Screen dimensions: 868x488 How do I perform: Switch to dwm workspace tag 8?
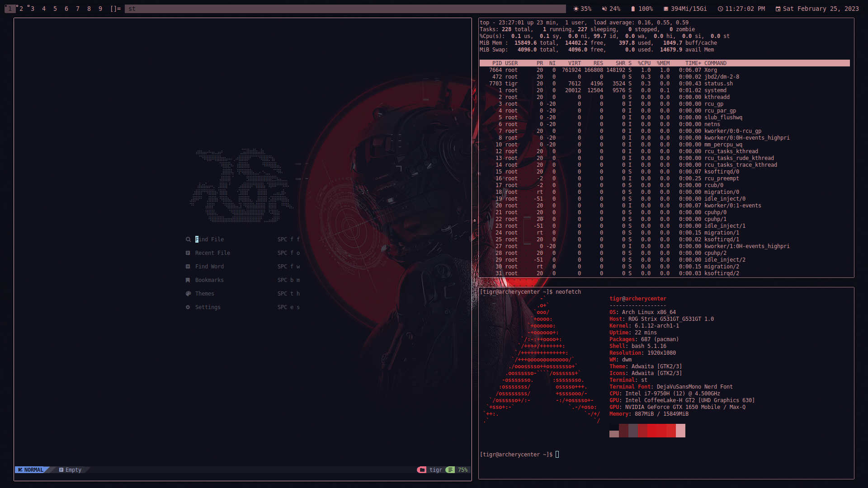(89, 9)
